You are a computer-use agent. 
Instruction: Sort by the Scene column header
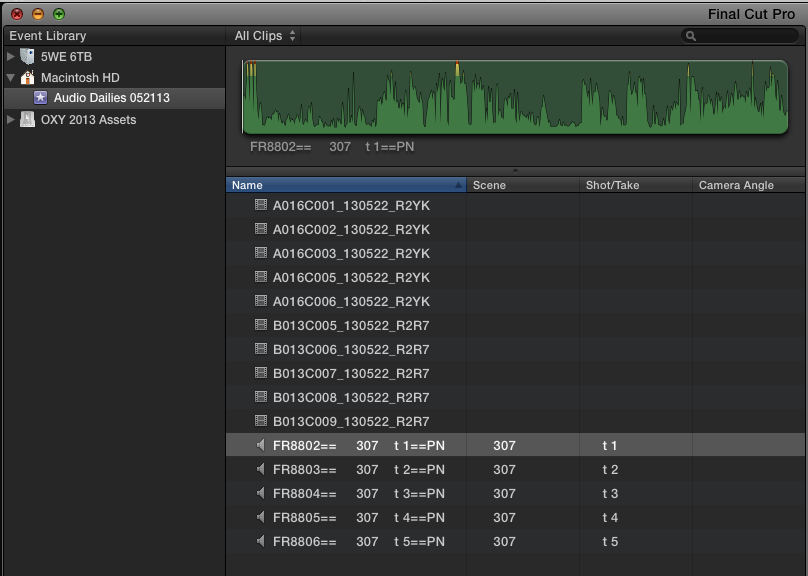coord(523,185)
